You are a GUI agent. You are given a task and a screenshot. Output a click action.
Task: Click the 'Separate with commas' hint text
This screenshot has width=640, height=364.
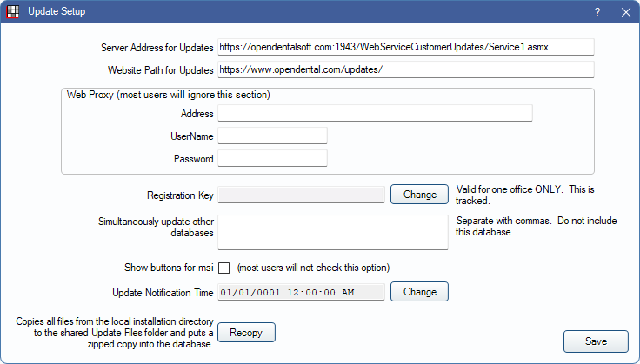point(536,227)
